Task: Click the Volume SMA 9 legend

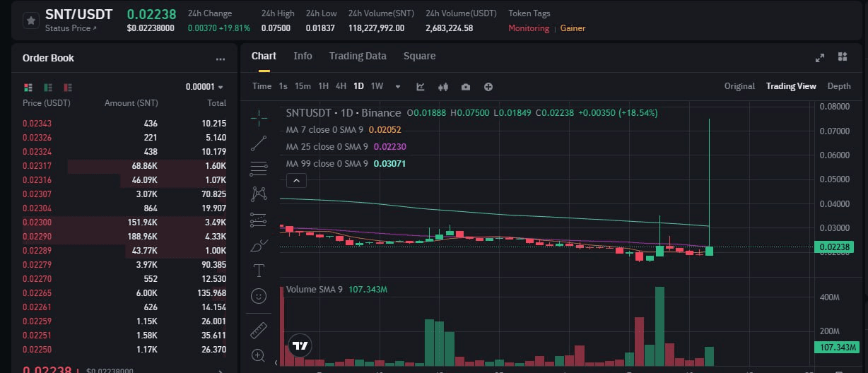Action: [x=336, y=290]
